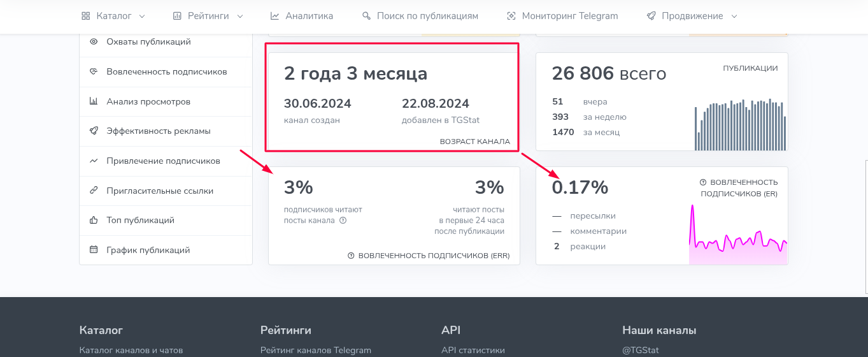Click the 'Рейтинги' footer heading

(x=286, y=330)
